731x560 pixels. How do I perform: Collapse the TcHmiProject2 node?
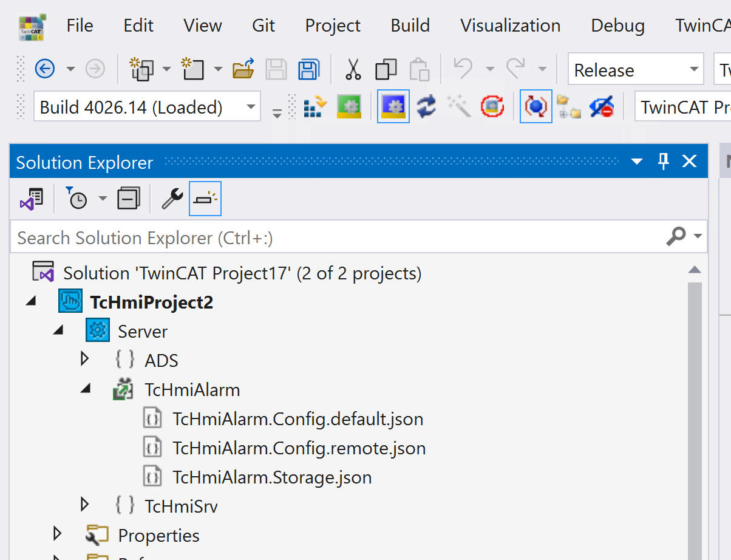(x=30, y=301)
